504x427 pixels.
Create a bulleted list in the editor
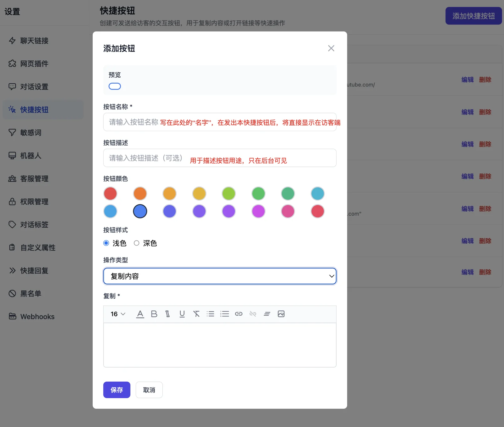coord(211,314)
